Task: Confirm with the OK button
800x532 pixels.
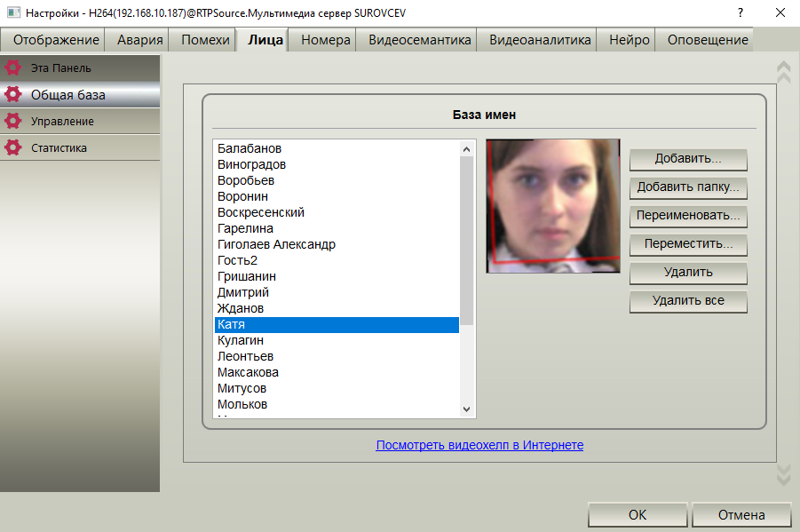Action: click(x=638, y=514)
